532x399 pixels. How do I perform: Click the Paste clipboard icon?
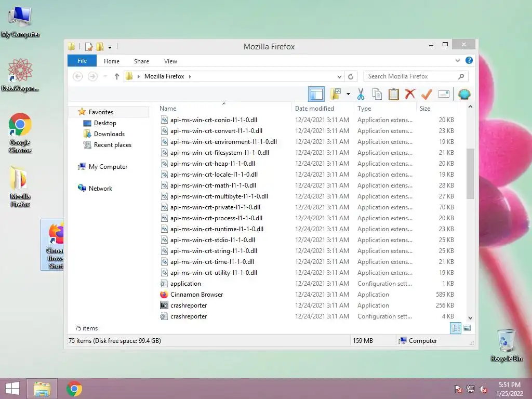click(394, 94)
